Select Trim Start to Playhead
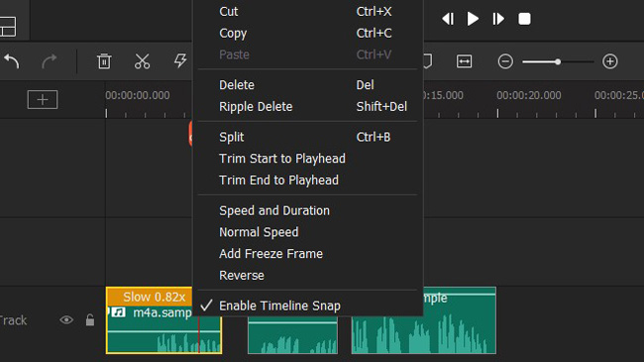The width and height of the screenshot is (644, 362). click(308, 159)
